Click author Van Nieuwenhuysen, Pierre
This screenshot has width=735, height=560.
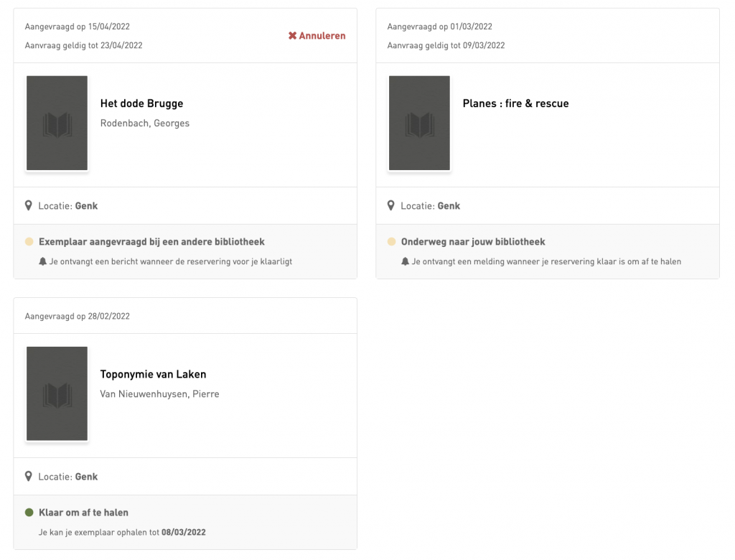(x=159, y=393)
